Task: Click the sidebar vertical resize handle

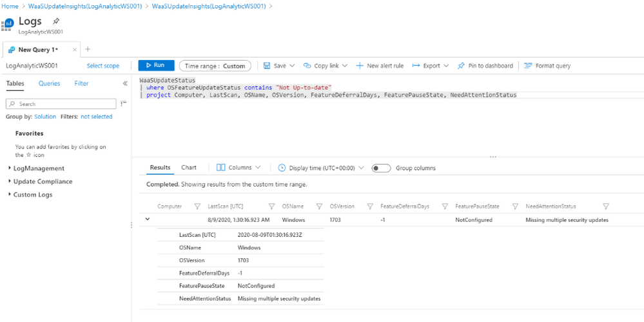Action: tap(132, 225)
